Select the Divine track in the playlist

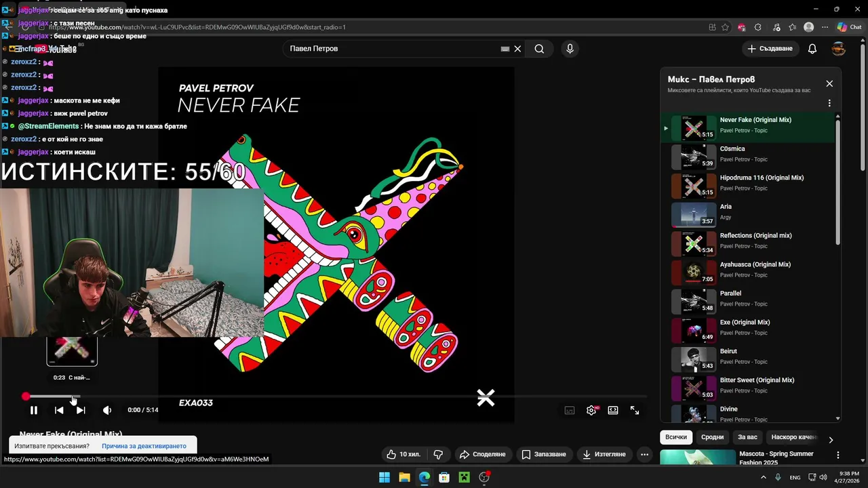coord(748,413)
